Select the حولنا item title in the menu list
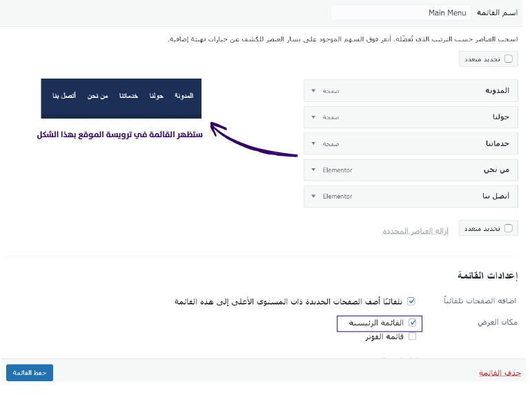The width and height of the screenshot is (532, 395). (x=500, y=117)
